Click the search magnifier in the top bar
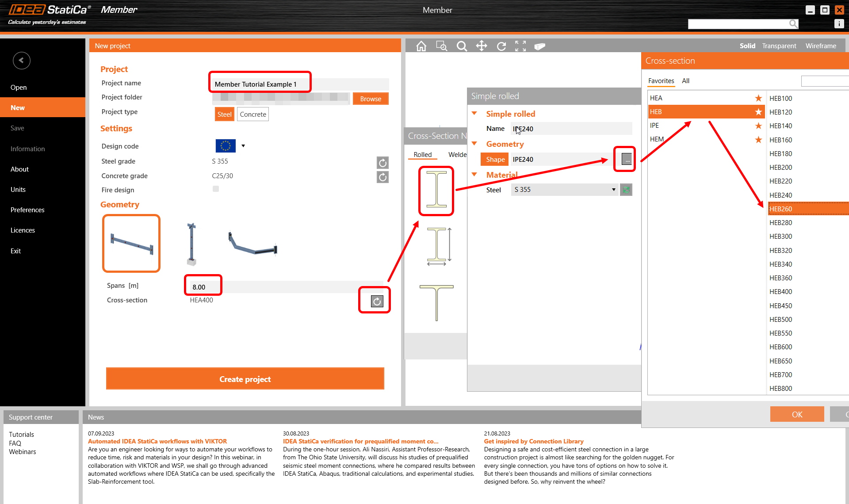849x504 pixels. click(793, 24)
